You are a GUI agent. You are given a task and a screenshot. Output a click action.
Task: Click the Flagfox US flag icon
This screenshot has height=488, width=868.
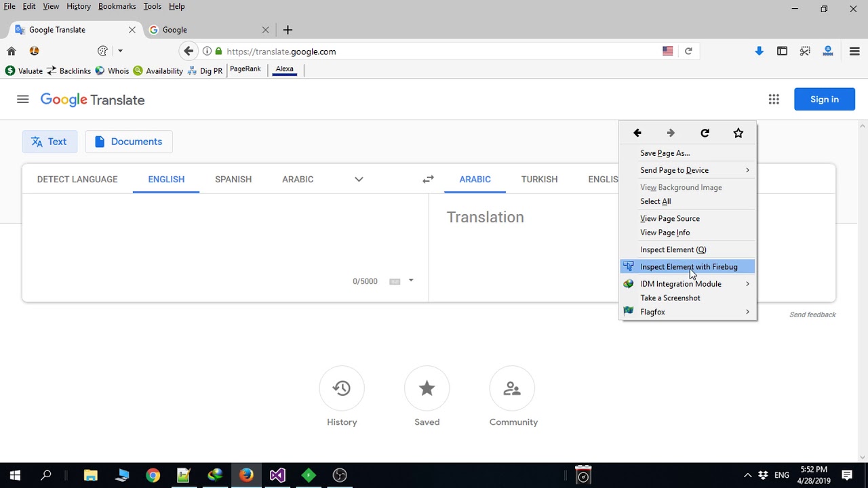(668, 51)
